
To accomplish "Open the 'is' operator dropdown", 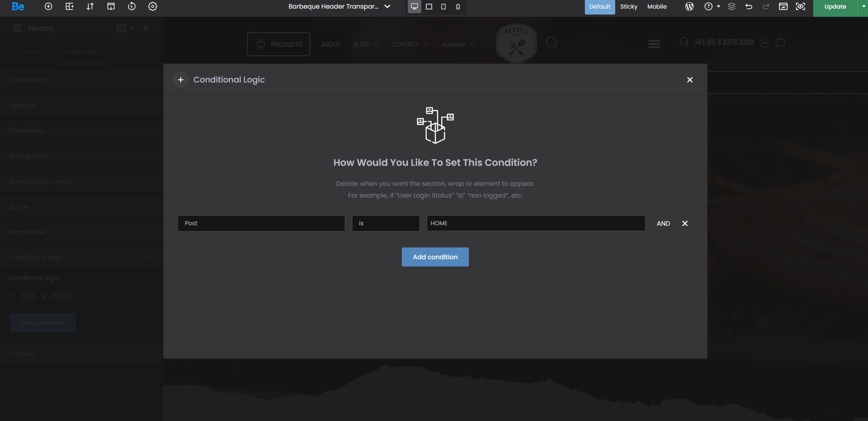I will point(386,223).
